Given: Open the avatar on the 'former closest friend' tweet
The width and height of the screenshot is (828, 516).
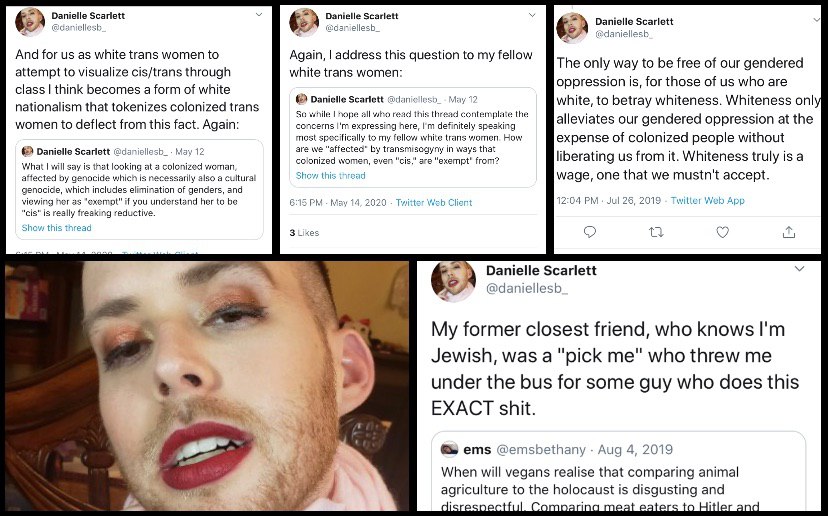Looking at the screenshot, I should (453, 280).
